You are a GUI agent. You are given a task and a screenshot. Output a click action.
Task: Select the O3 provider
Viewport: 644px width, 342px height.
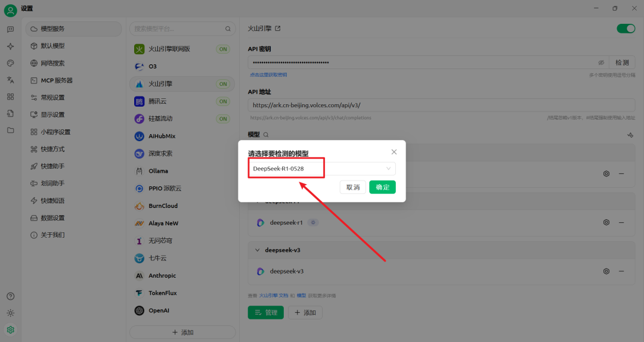pos(182,67)
